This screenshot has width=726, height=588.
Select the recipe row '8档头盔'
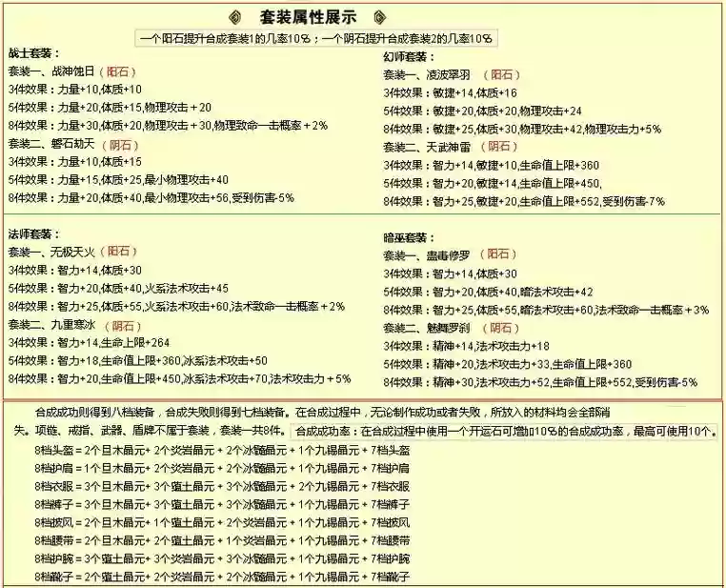[222, 450]
